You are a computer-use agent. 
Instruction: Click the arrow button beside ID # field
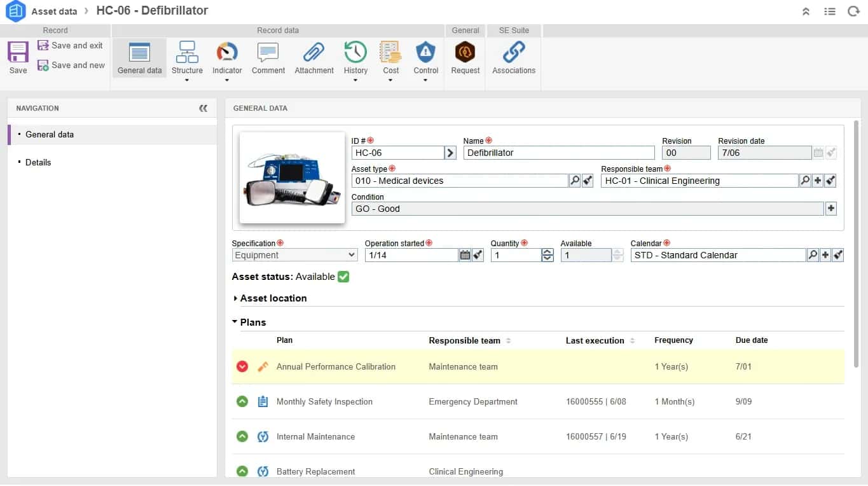450,153
